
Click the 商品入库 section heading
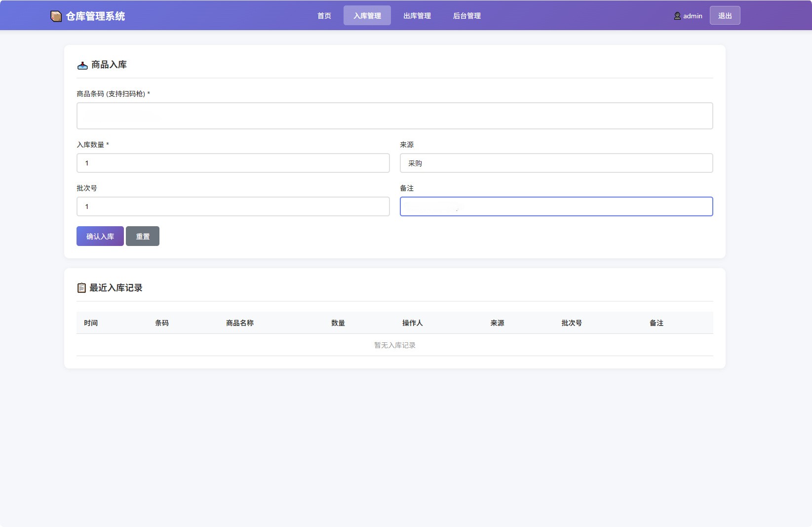pos(109,65)
